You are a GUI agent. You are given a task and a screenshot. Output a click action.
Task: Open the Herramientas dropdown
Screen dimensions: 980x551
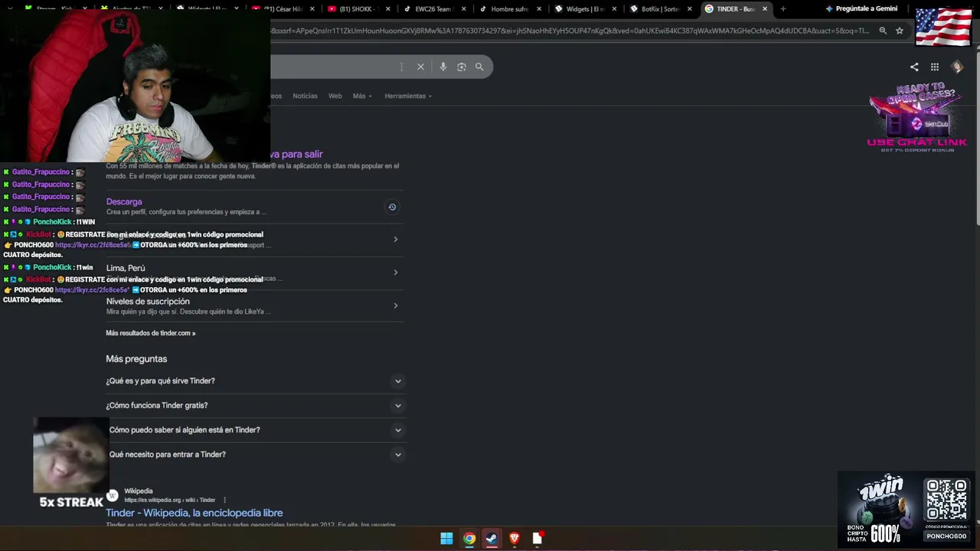(x=408, y=96)
